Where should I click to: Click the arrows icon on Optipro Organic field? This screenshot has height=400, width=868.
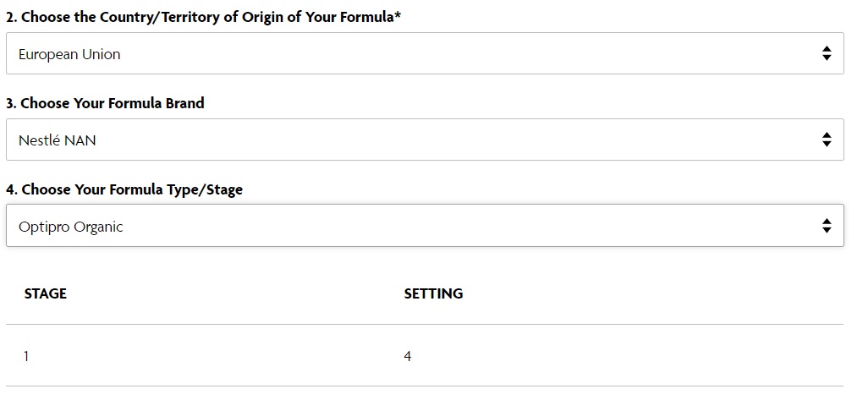click(x=827, y=226)
